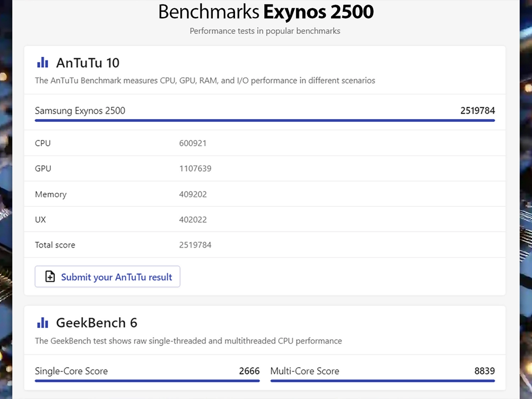Viewport: 532px width, 399px height.
Task: Click the Single-Core Score progress bar
Action: (147, 381)
